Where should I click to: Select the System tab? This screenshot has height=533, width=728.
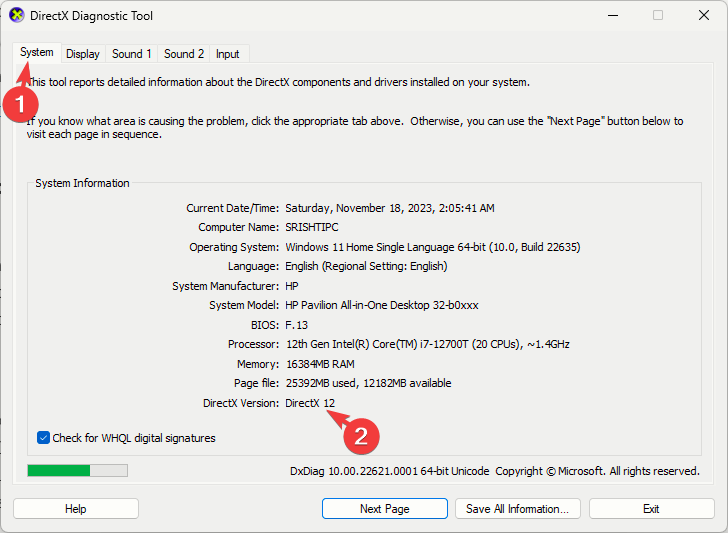point(37,52)
